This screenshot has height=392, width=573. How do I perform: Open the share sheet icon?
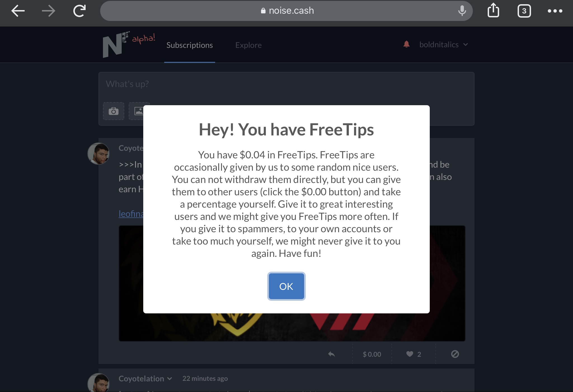(x=493, y=10)
